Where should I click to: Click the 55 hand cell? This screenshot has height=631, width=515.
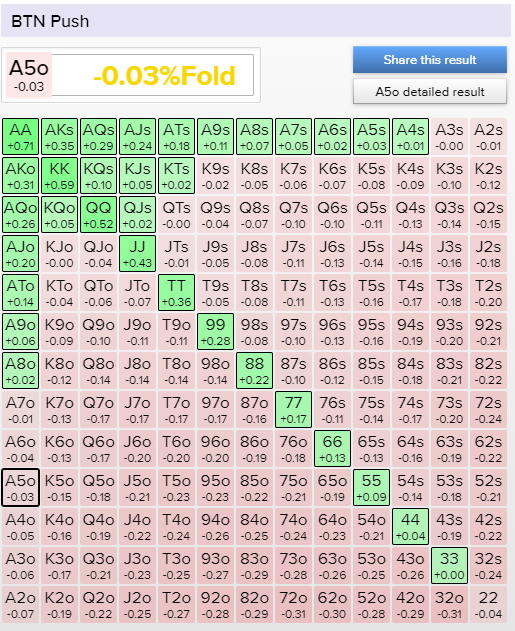371,487
